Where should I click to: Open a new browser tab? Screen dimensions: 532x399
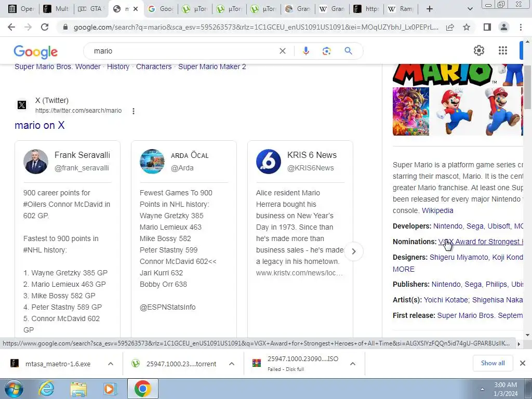click(x=430, y=9)
